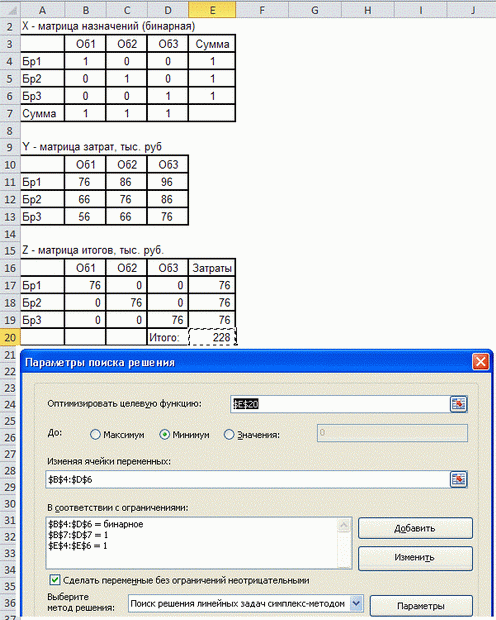This screenshot has height=620, width=496.
Task: Click cost cell 56 for Бр3
Action: (85, 217)
